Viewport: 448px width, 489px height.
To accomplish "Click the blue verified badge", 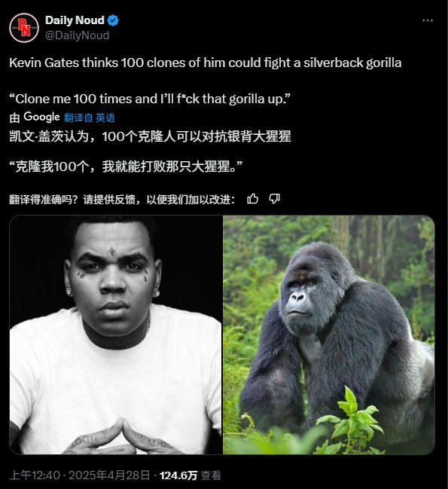I will [x=113, y=20].
